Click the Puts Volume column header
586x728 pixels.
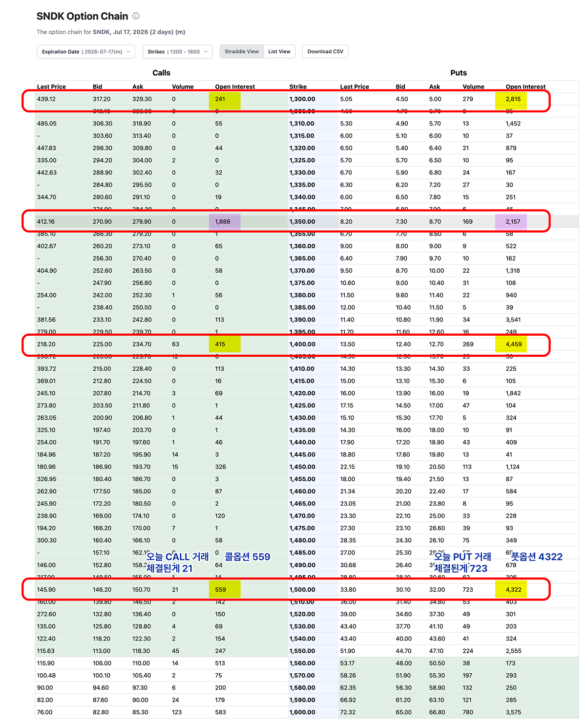[x=473, y=86]
